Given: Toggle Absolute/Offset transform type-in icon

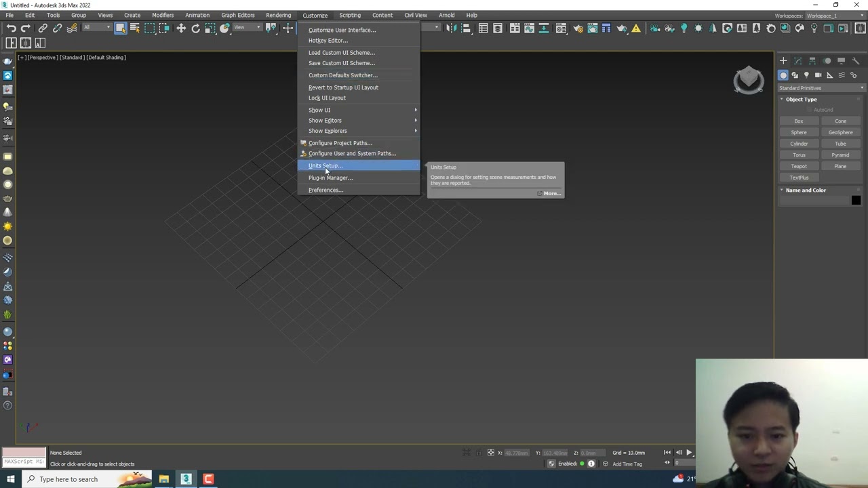Looking at the screenshot, I should [x=491, y=453].
